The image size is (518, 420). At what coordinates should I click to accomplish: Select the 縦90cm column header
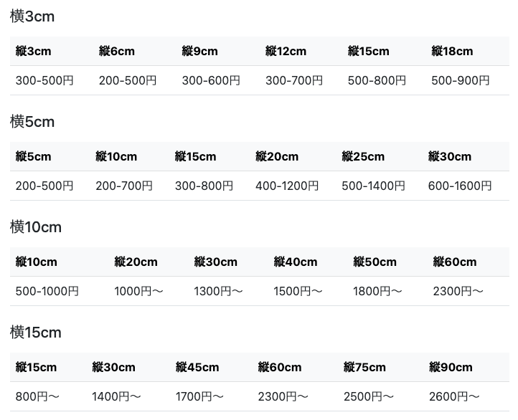[x=451, y=367]
